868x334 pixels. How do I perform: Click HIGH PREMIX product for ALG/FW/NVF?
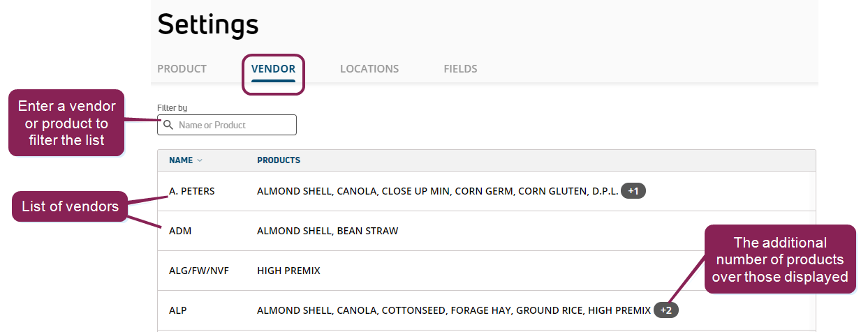pos(288,271)
